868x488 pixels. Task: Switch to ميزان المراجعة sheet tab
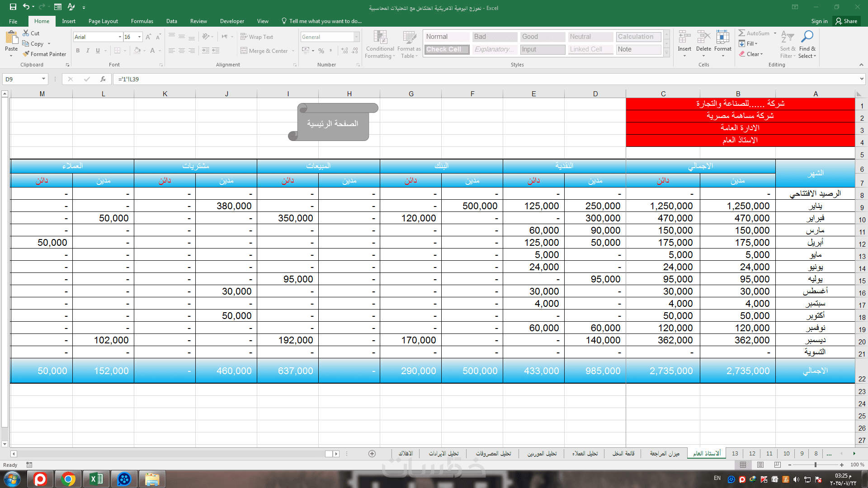coord(664,454)
